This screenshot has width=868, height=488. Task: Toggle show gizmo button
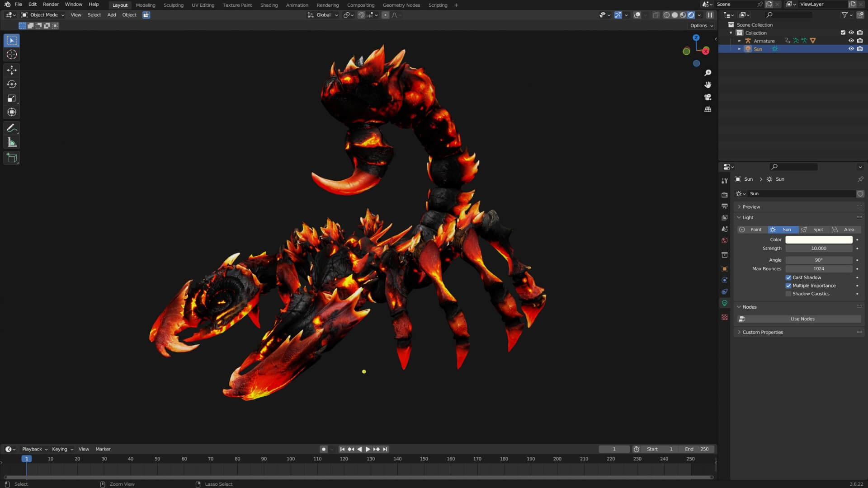(618, 15)
